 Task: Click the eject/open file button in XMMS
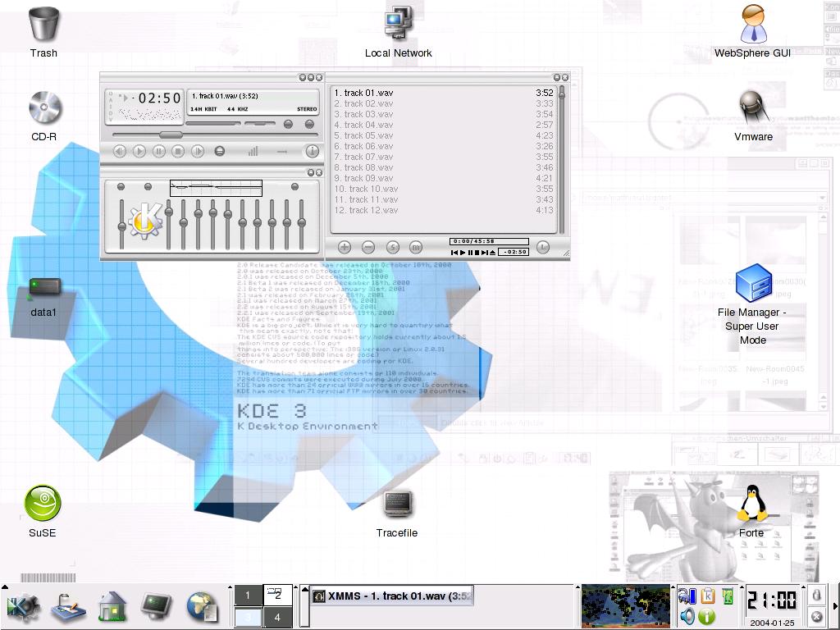coord(219,151)
